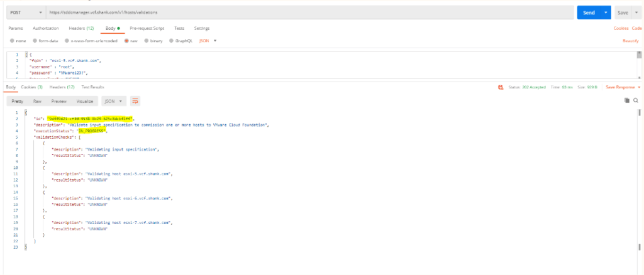Copy the response body with the copy icon
Image resolution: width=644 pixels, height=275 pixels.
click(x=627, y=100)
